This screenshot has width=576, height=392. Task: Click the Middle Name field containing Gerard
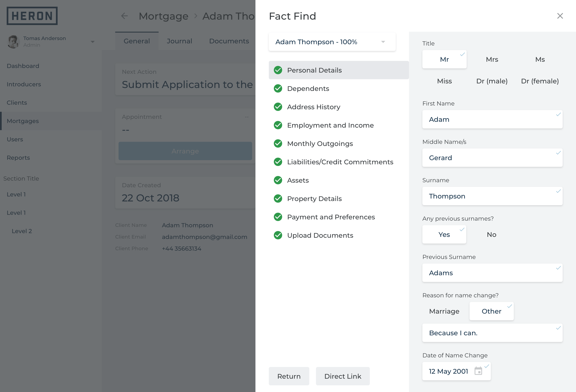492,158
